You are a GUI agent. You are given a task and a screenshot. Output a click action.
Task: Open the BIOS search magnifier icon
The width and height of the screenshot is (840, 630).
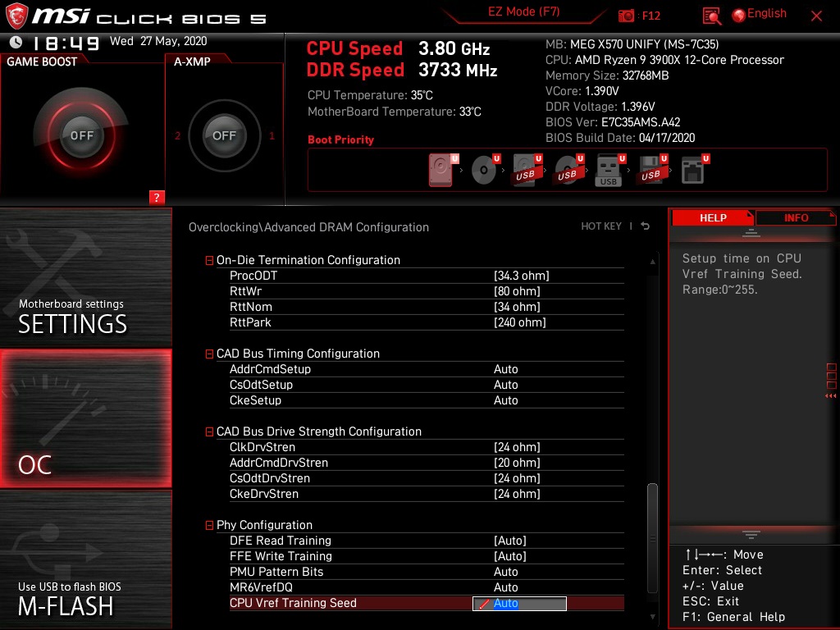coord(712,16)
